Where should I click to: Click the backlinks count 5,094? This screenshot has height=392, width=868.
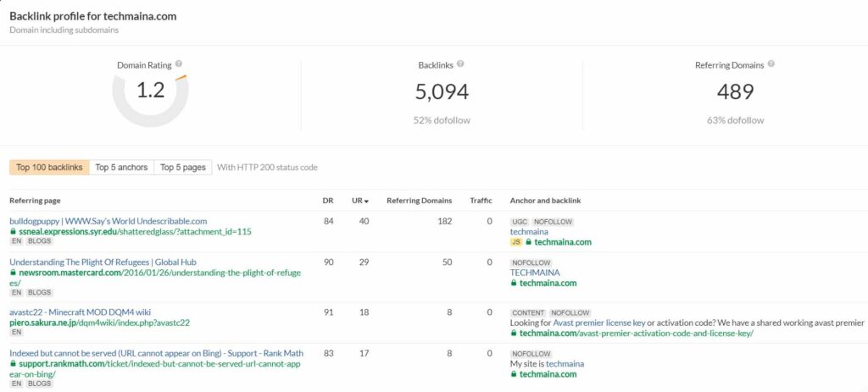(442, 91)
